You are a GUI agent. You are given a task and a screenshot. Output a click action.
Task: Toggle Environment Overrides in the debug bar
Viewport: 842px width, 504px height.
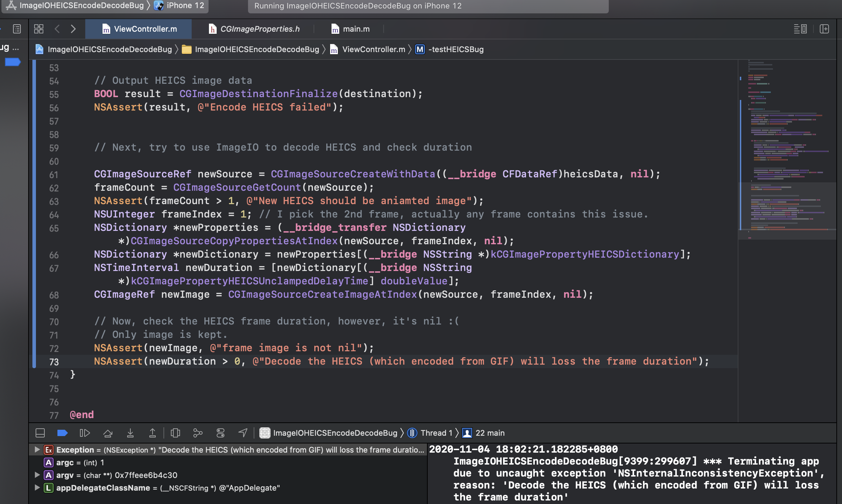[x=221, y=433]
